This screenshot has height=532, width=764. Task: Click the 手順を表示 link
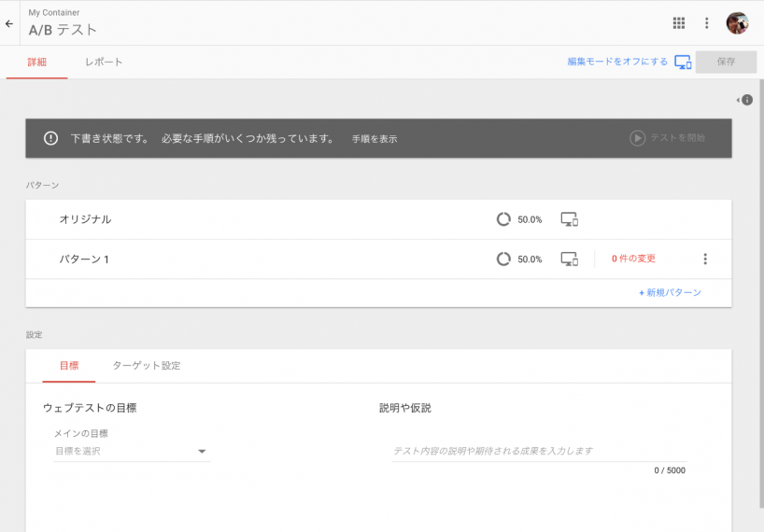pyautogui.click(x=374, y=139)
